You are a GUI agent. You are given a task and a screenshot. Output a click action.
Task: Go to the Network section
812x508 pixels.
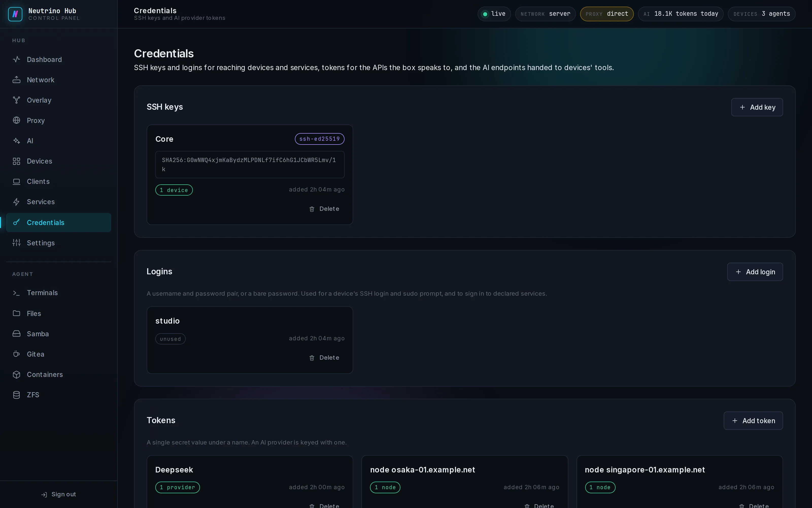[58, 80]
